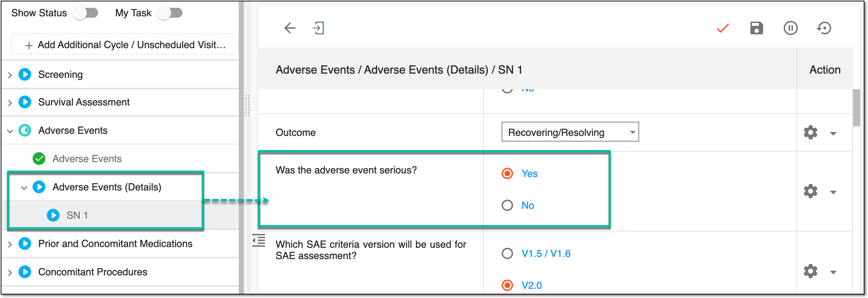Click the back arrow icon
The image size is (868, 298).
[289, 28]
